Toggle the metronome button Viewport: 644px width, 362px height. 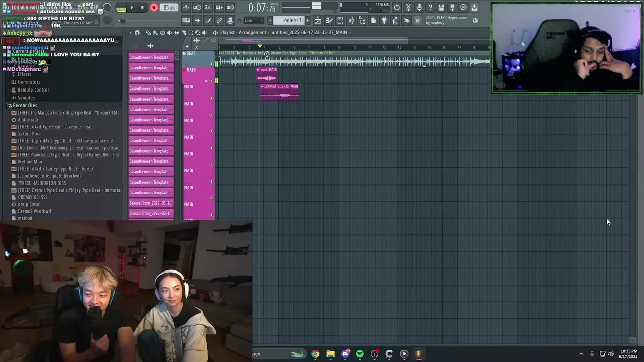pyautogui.click(x=186, y=8)
